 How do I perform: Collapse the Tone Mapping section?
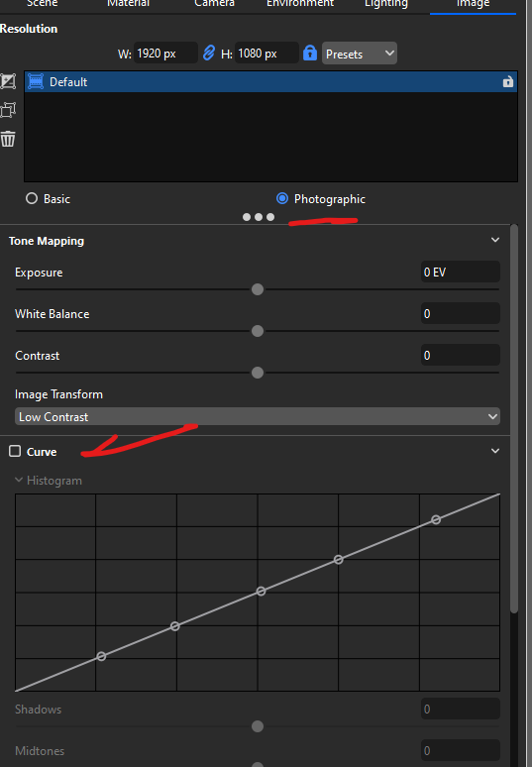point(495,240)
